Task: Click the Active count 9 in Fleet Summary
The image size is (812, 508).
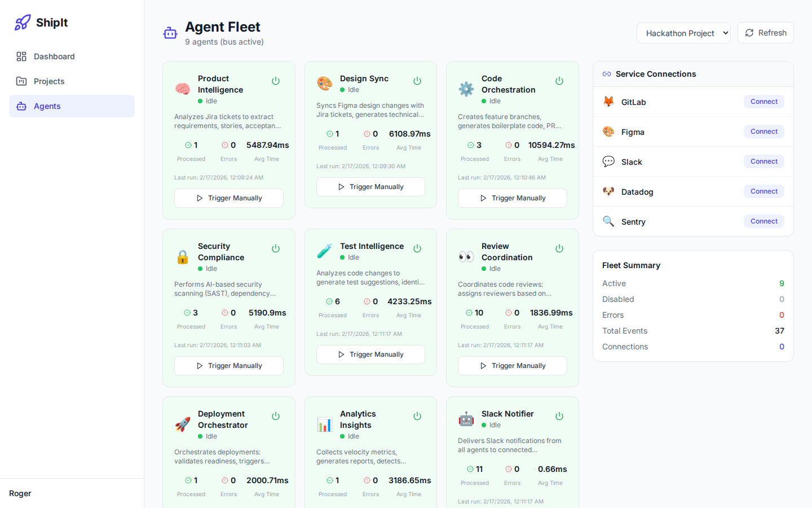Action: 782,283
